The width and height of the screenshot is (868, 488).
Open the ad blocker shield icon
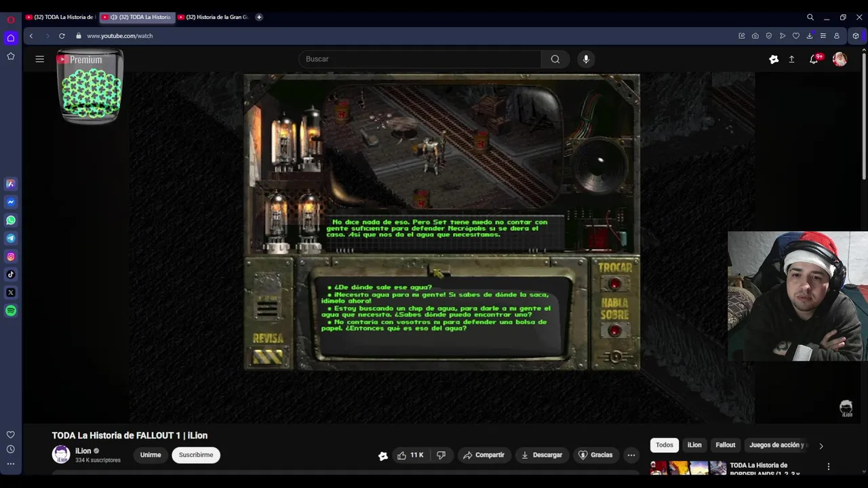[x=769, y=36]
